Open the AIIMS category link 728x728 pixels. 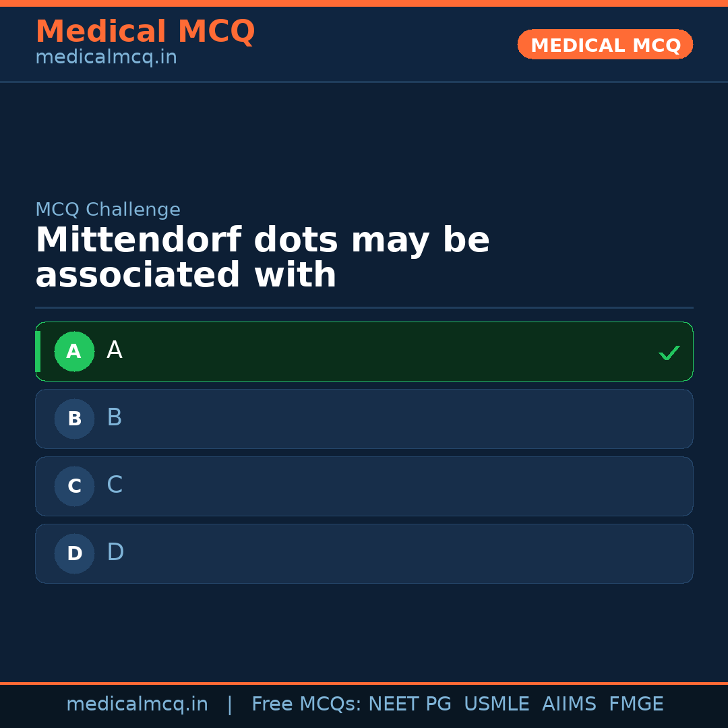tap(570, 704)
